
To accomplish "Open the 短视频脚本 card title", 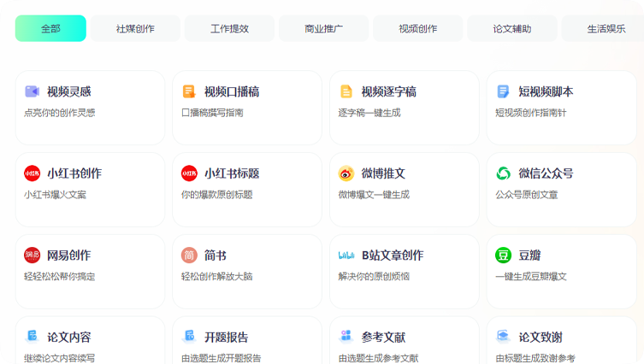I will click(x=546, y=91).
